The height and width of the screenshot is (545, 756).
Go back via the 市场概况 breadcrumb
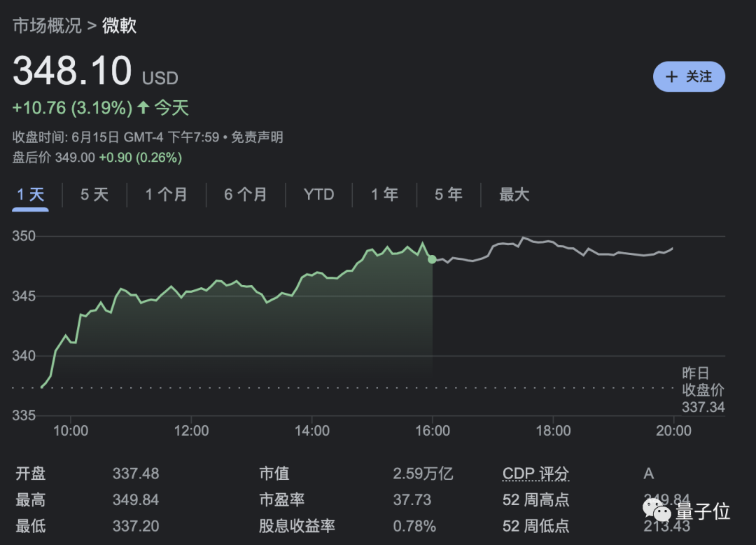[x=46, y=25]
